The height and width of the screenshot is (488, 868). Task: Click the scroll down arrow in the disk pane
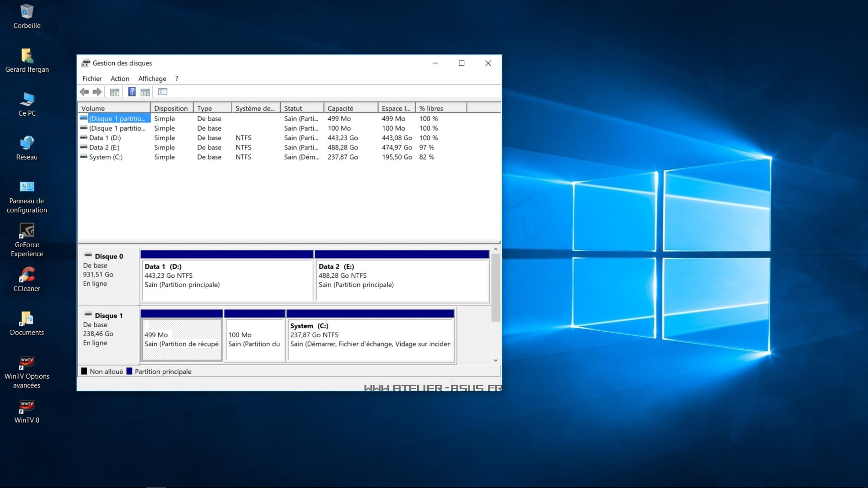(495, 361)
